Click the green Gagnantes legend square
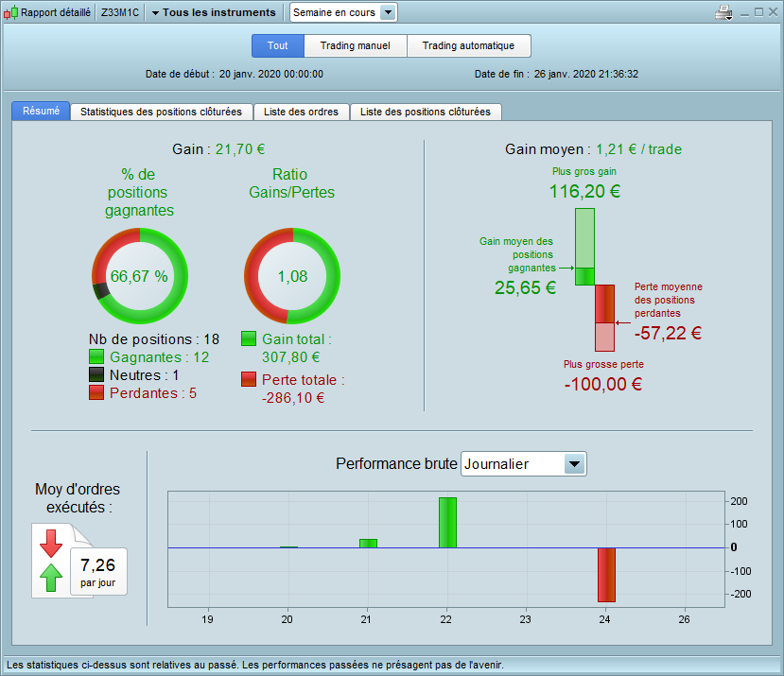The height and width of the screenshot is (676, 784). point(96,357)
